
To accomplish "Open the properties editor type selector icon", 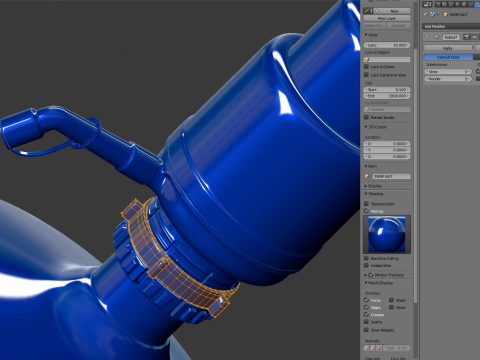I will click(x=427, y=4).
